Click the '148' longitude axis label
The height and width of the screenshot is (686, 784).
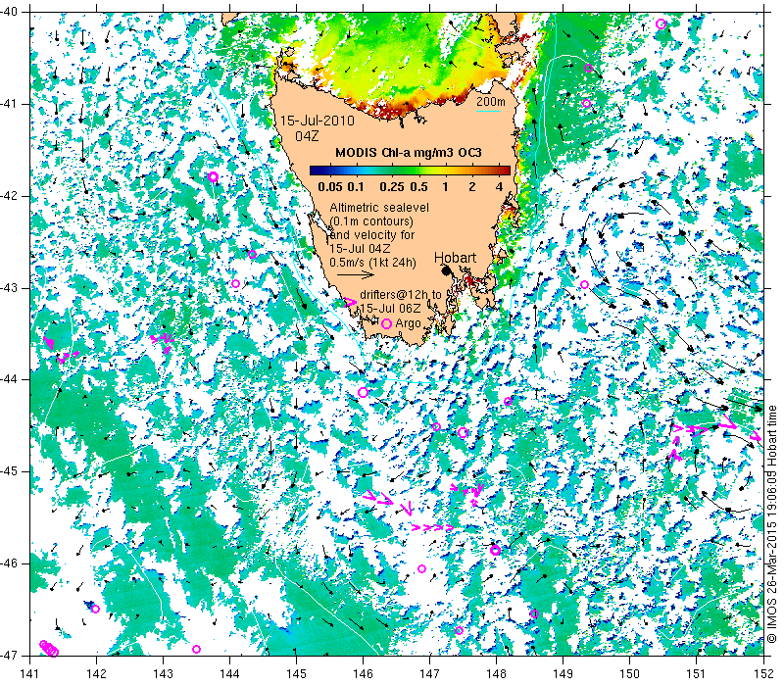pyautogui.click(x=497, y=674)
